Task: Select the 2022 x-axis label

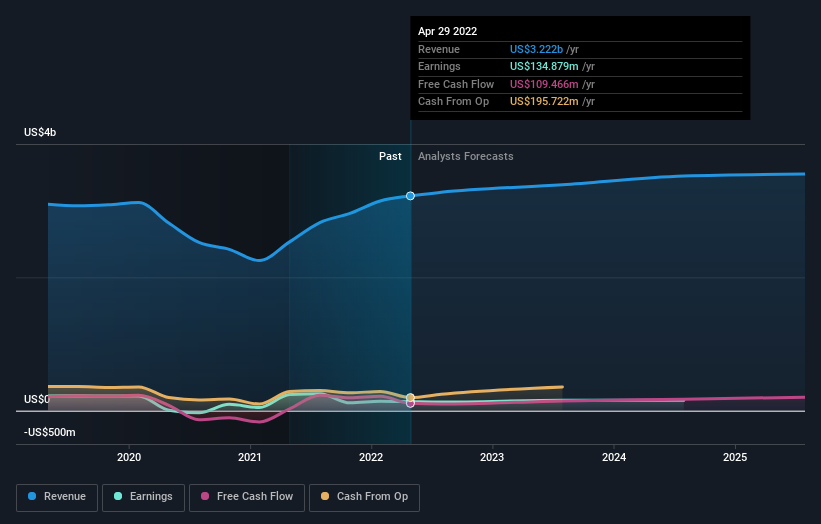Action: [371, 458]
